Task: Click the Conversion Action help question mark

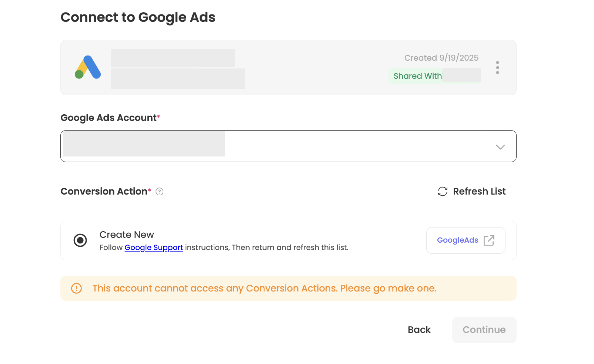Action: click(x=160, y=192)
